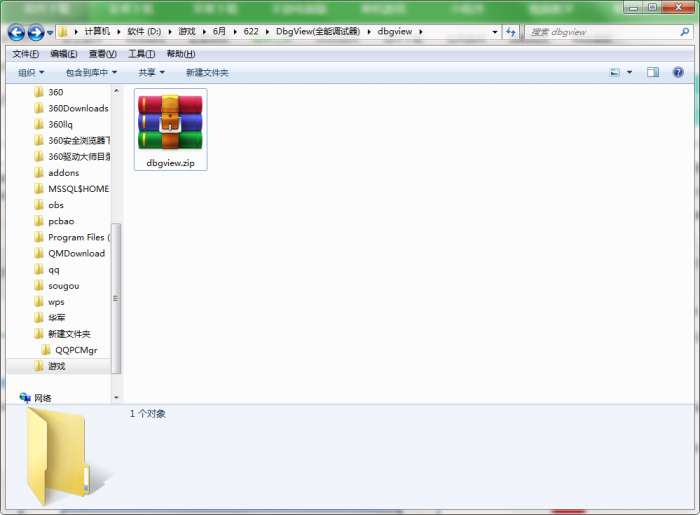This screenshot has width=700, height=515.
Task: Open the 工具(T) menu
Action: point(142,54)
